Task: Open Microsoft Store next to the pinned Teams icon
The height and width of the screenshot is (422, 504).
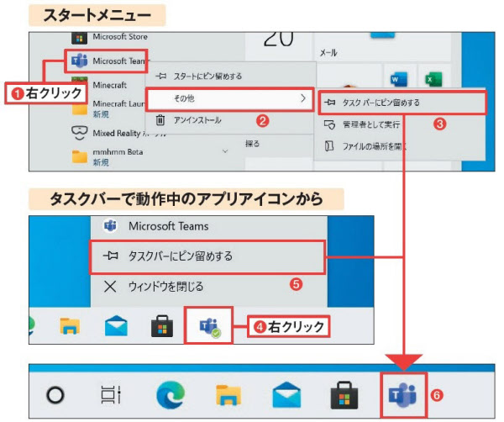Action: (x=344, y=395)
